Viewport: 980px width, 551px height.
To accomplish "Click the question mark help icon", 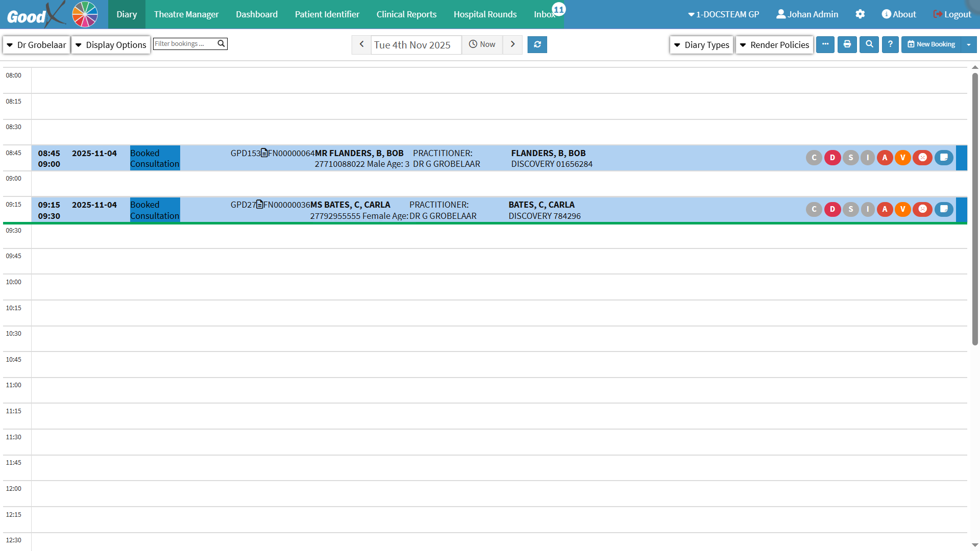I will [890, 44].
